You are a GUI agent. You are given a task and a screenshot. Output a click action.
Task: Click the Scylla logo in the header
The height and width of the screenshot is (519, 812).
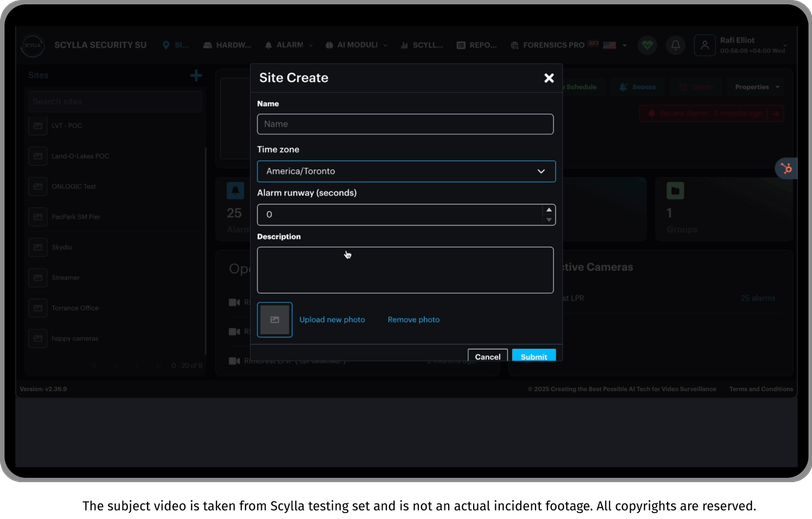tap(33, 45)
